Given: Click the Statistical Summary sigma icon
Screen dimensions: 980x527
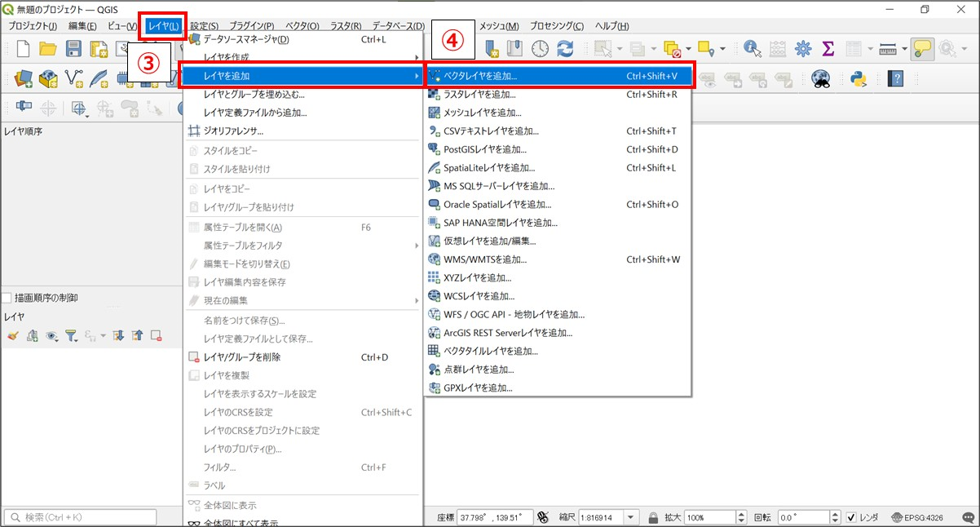Looking at the screenshot, I should click(828, 49).
